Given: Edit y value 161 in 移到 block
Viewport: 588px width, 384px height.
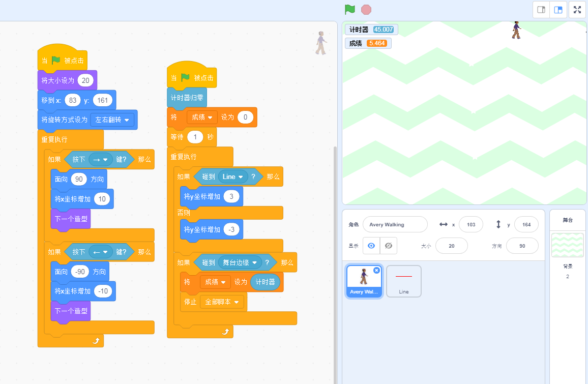Looking at the screenshot, I should point(102,100).
